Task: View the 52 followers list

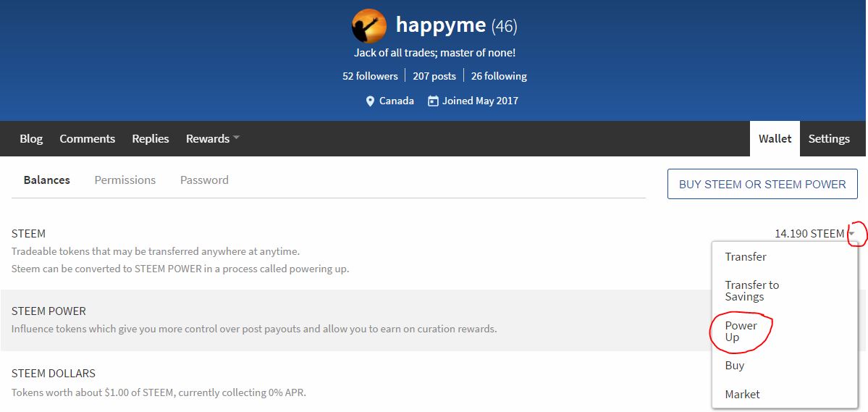Action: tap(370, 76)
